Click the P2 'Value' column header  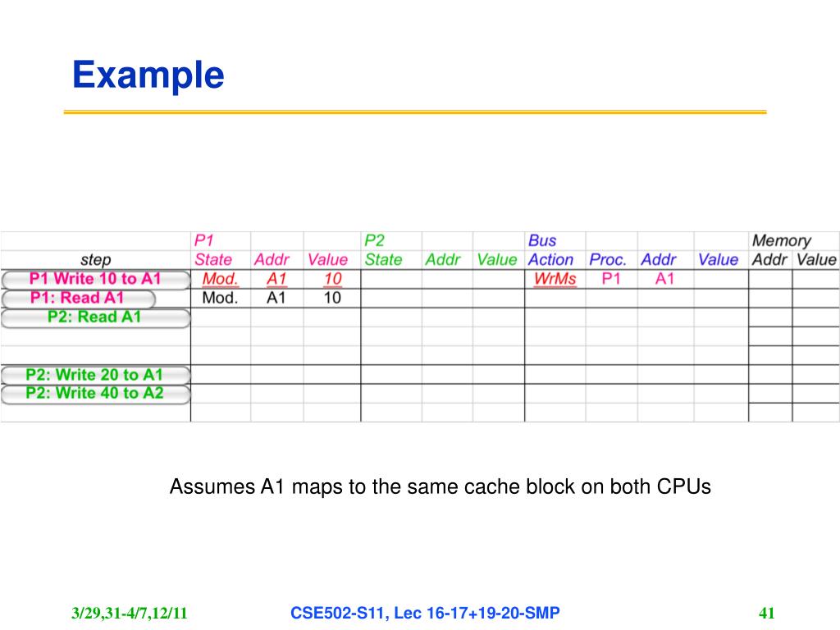point(497,260)
